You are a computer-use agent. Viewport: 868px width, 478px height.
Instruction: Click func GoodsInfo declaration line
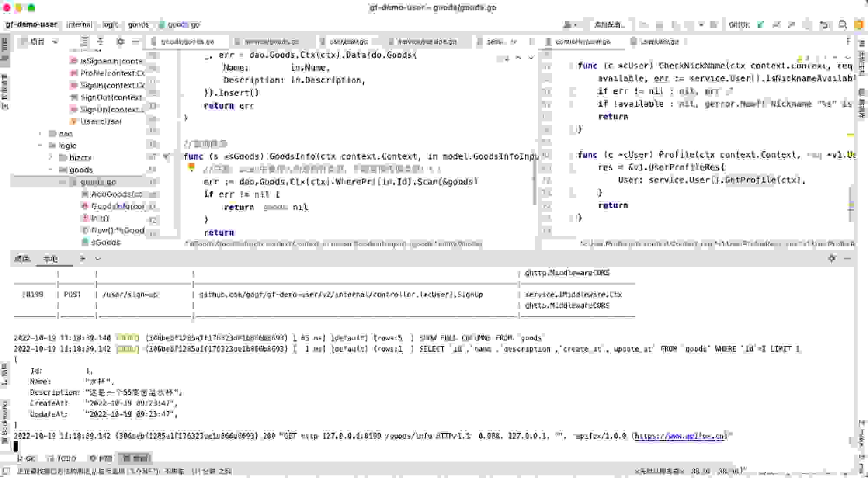[361, 157]
